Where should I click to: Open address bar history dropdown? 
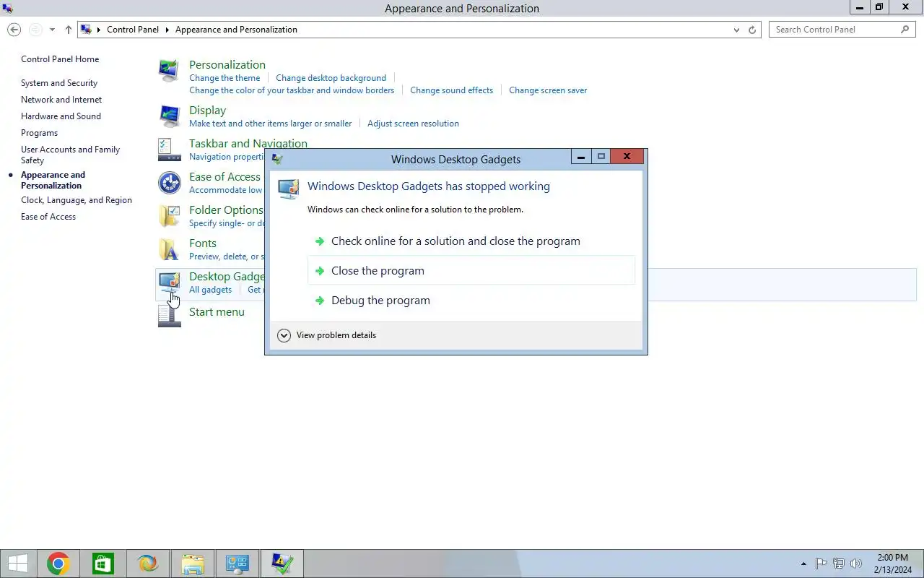coord(736,30)
